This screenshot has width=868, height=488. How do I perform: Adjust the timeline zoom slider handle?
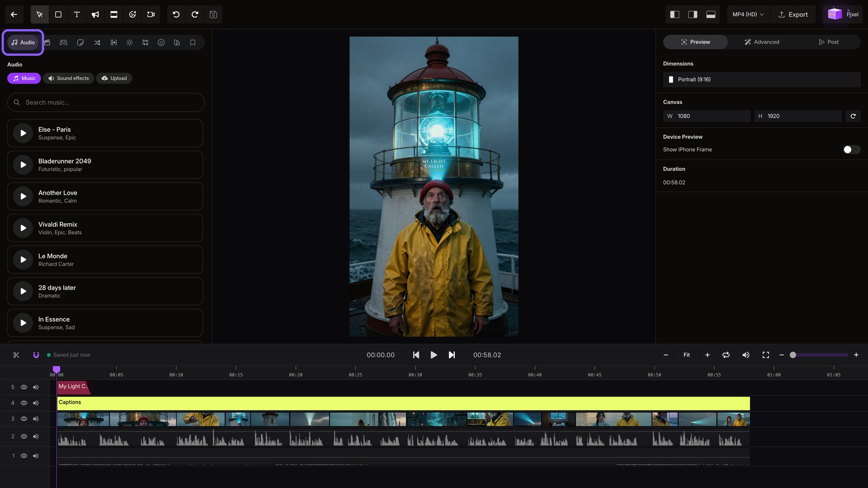pos(793,355)
